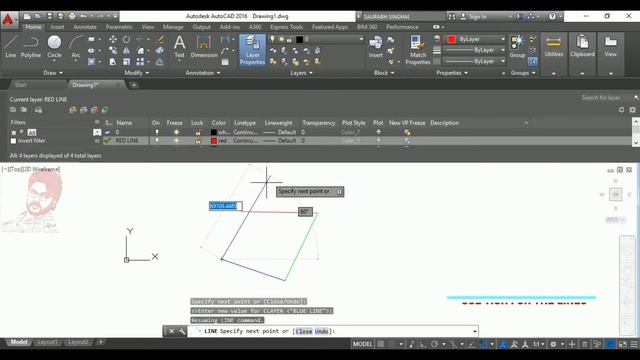Open the View ribbon tab
This screenshot has height=360, width=640.
[x=147, y=27]
